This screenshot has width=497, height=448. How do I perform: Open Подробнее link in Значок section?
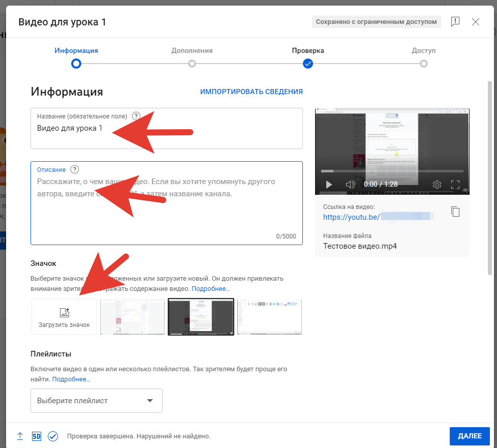tap(210, 289)
